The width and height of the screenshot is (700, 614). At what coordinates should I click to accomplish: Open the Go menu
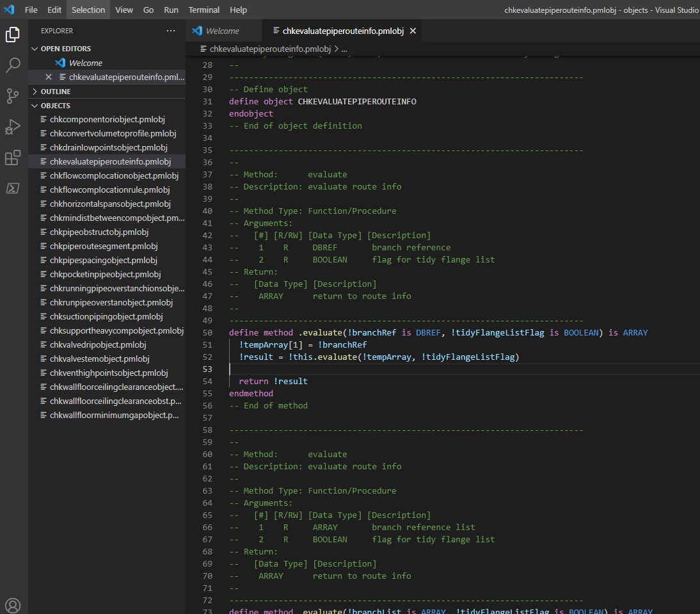pos(148,10)
